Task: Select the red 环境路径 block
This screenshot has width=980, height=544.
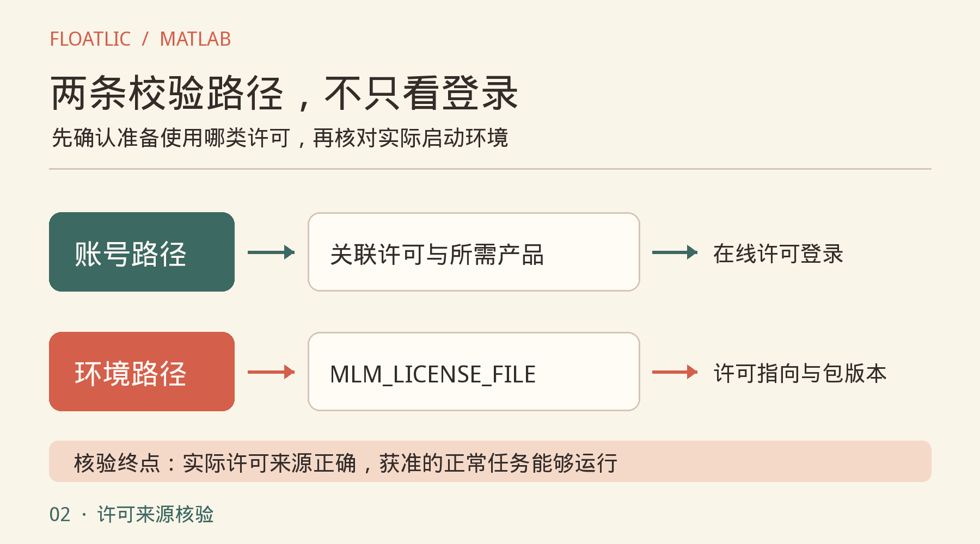Action: (142, 372)
